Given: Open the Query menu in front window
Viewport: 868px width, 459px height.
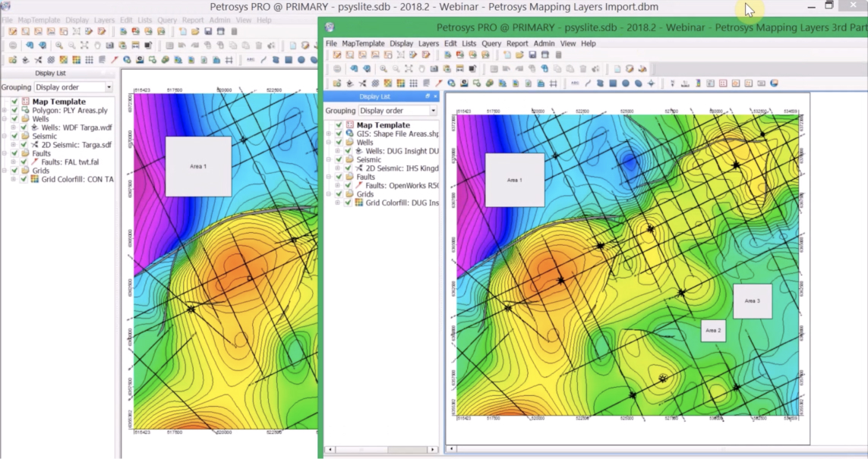Looking at the screenshot, I should (492, 43).
